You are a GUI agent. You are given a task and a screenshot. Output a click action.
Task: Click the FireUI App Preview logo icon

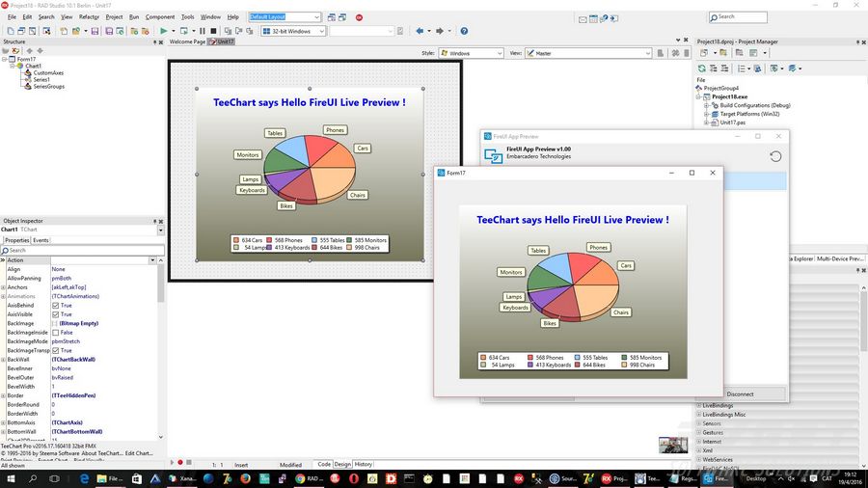(x=493, y=155)
